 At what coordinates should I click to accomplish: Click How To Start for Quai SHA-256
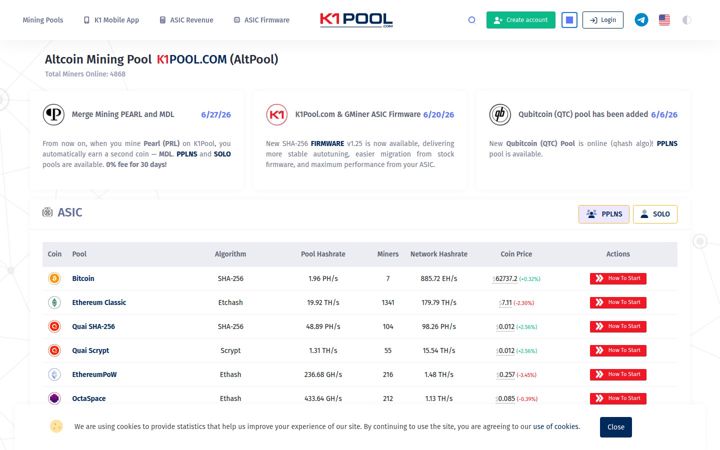click(618, 326)
